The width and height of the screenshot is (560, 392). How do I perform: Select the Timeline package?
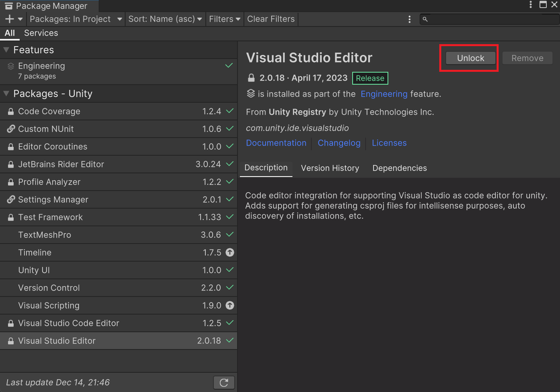[118, 253]
